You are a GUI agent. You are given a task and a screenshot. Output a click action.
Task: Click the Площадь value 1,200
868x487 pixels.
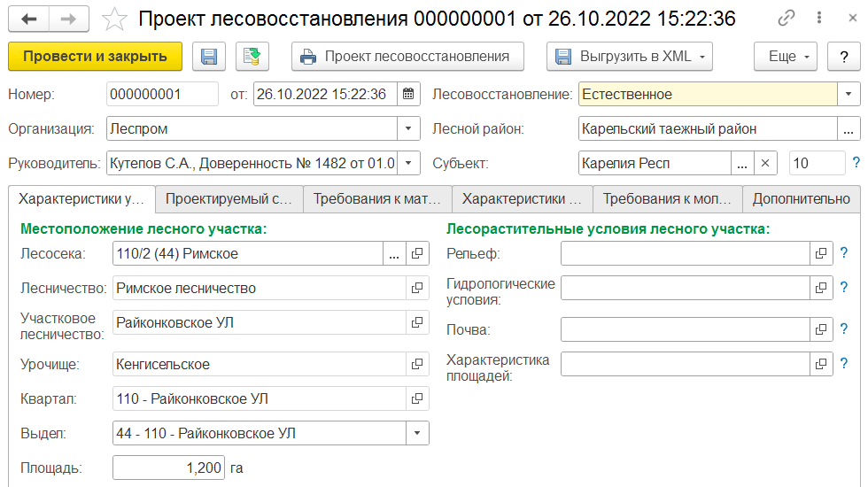[168, 468]
